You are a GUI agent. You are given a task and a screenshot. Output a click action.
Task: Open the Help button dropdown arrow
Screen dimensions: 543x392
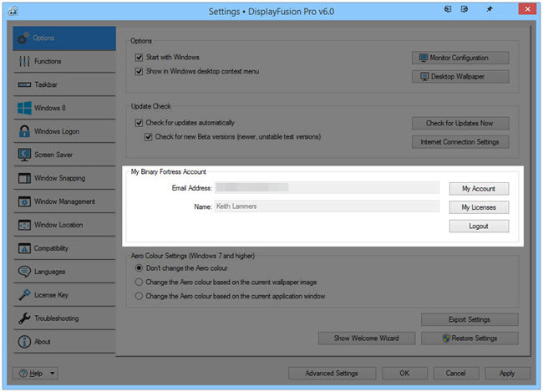(x=53, y=374)
